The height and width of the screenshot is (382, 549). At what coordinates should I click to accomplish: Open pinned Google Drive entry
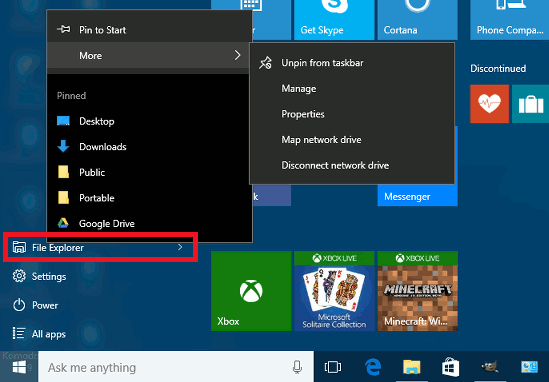pos(149,223)
